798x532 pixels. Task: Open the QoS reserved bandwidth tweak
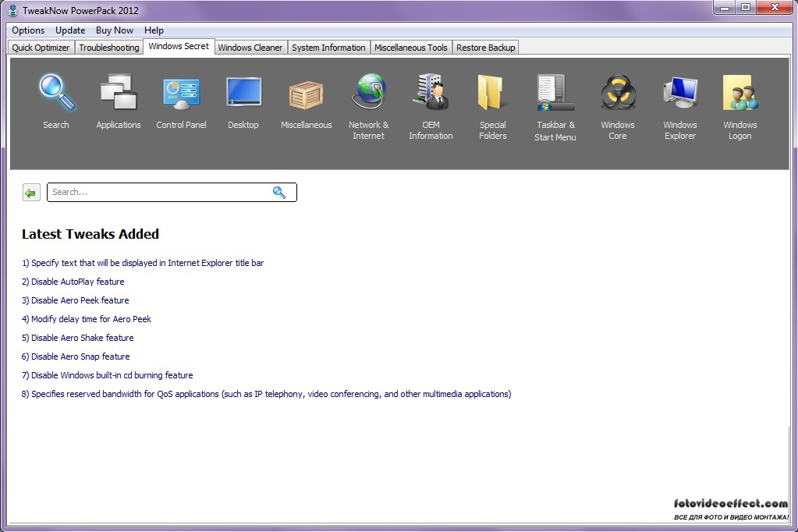coord(266,394)
